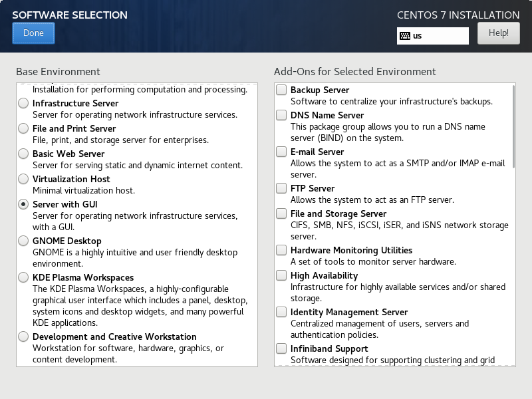Check Identity Management Server checkbox
This screenshot has height=399, width=532.
[x=281, y=312]
